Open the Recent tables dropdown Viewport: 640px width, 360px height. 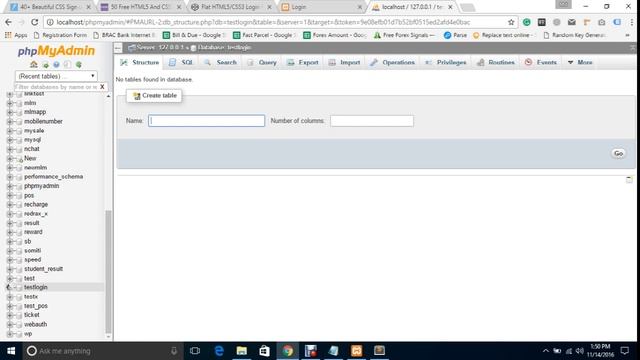point(56,76)
